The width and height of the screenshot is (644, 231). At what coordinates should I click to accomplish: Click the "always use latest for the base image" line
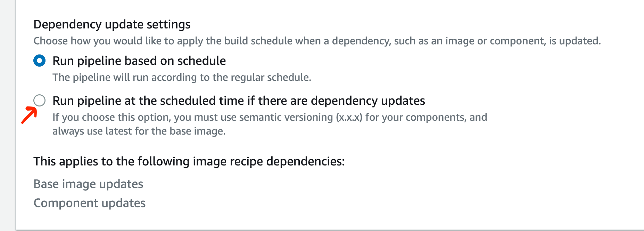coord(139,131)
